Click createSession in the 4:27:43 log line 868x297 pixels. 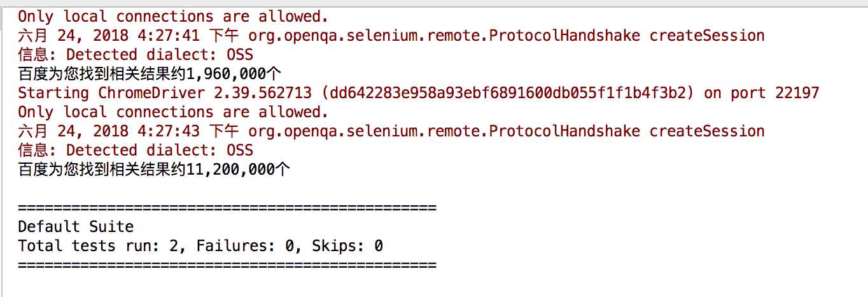click(707, 131)
